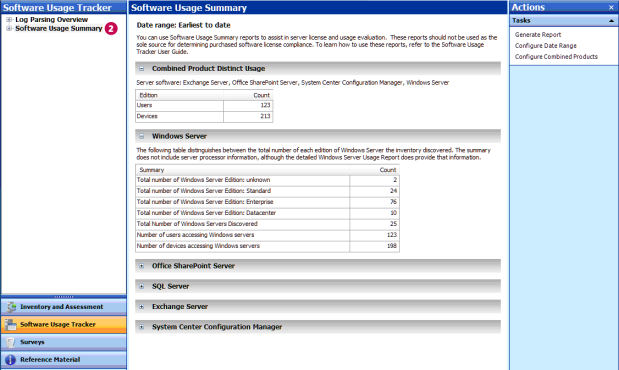Click the Software Usage Tracker navigation icon
This screenshot has width=619, height=370.
11,325
